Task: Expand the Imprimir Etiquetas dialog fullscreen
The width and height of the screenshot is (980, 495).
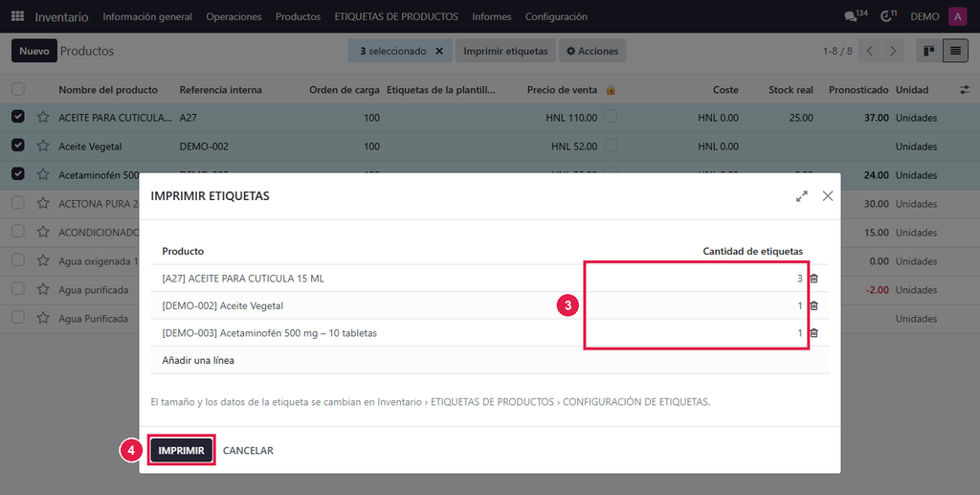Action: click(x=801, y=196)
